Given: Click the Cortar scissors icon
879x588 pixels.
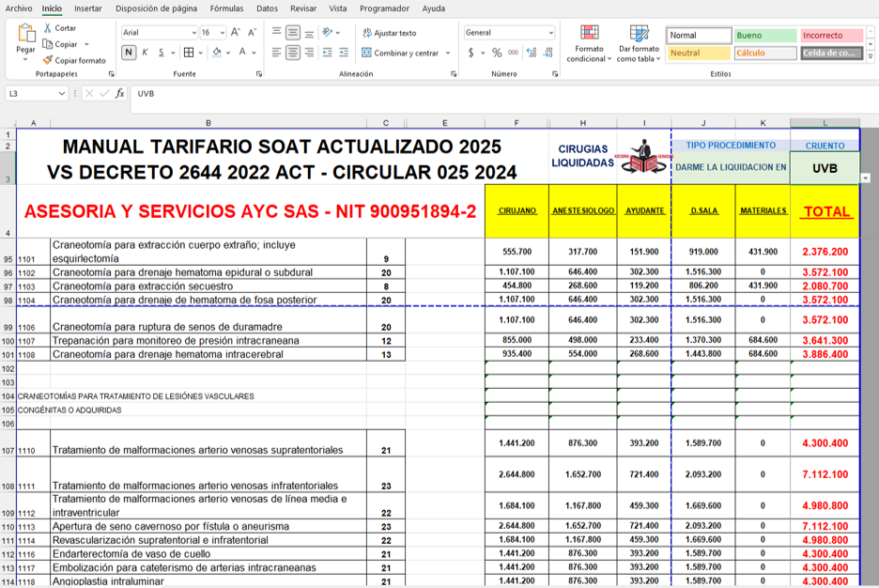Looking at the screenshot, I should coord(47,28).
